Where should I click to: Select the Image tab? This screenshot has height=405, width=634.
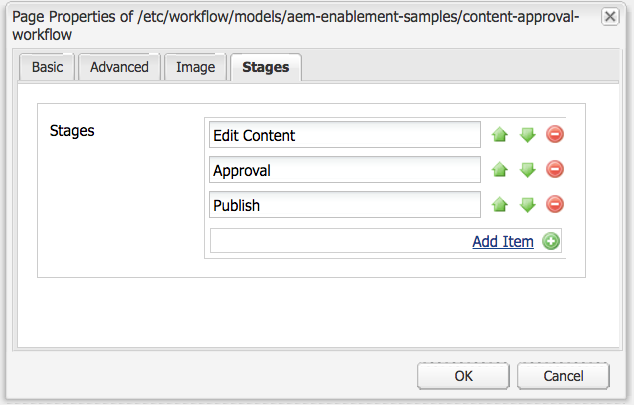tap(195, 67)
